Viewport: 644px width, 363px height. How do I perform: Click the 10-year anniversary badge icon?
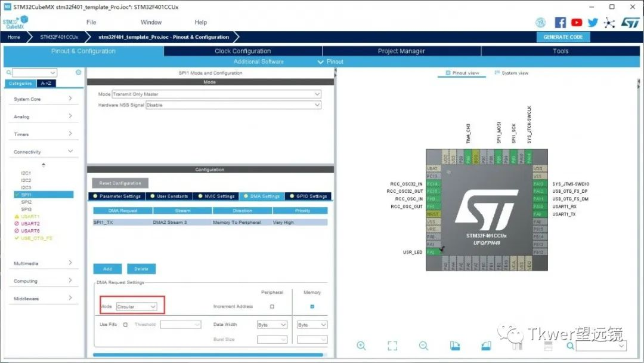[x=540, y=23]
